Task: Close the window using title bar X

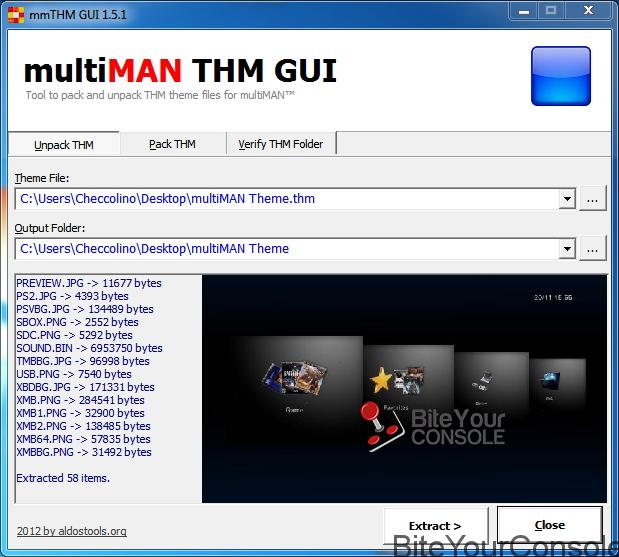Action: (588, 10)
